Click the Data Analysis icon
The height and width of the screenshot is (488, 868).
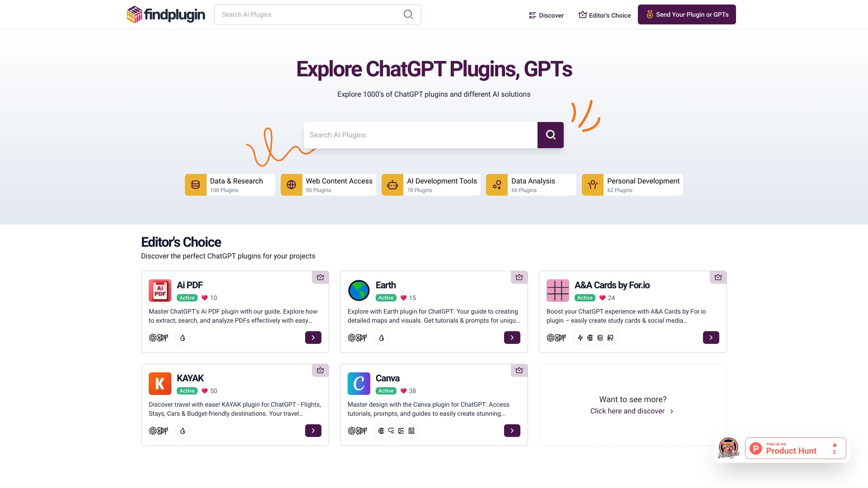(x=497, y=185)
